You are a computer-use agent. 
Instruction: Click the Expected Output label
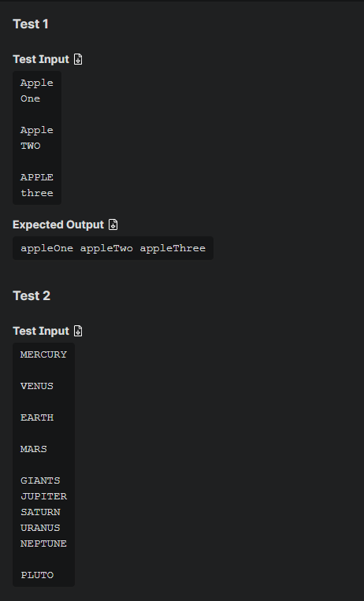(x=58, y=224)
